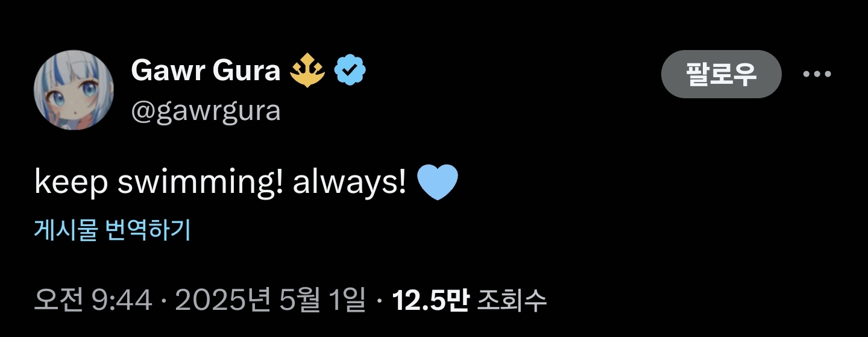Click the more options ellipsis icon
Image resolution: width=868 pixels, height=337 pixels.
click(x=817, y=74)
